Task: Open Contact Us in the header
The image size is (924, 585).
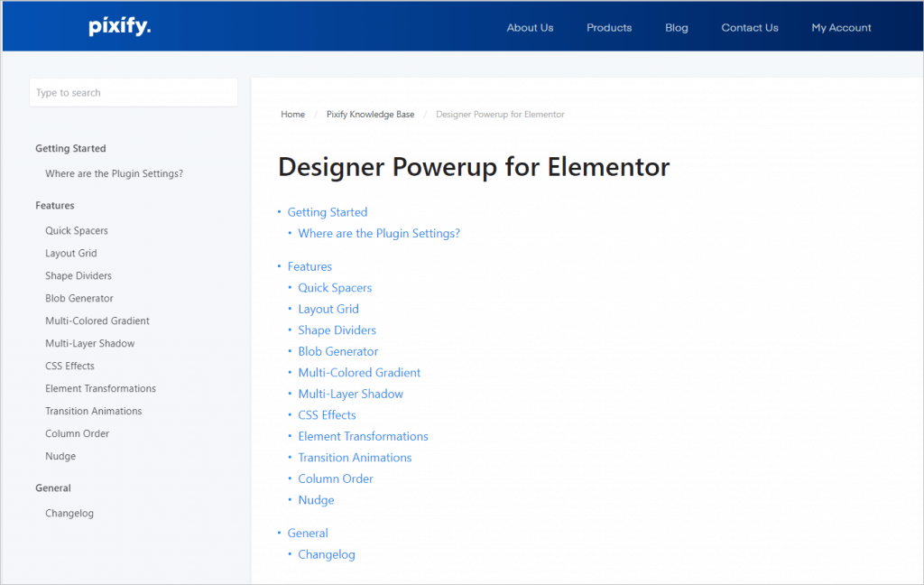Action: (x=750, y=28)
